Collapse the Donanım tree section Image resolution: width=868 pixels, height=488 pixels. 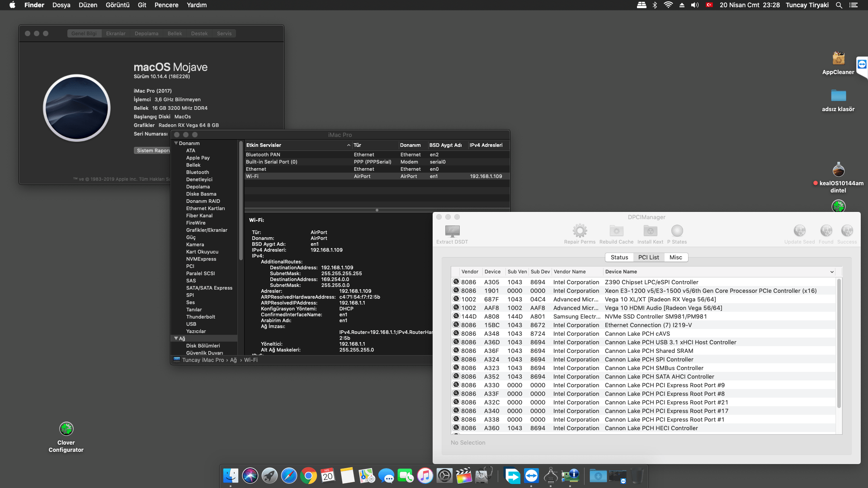point(176,143)
